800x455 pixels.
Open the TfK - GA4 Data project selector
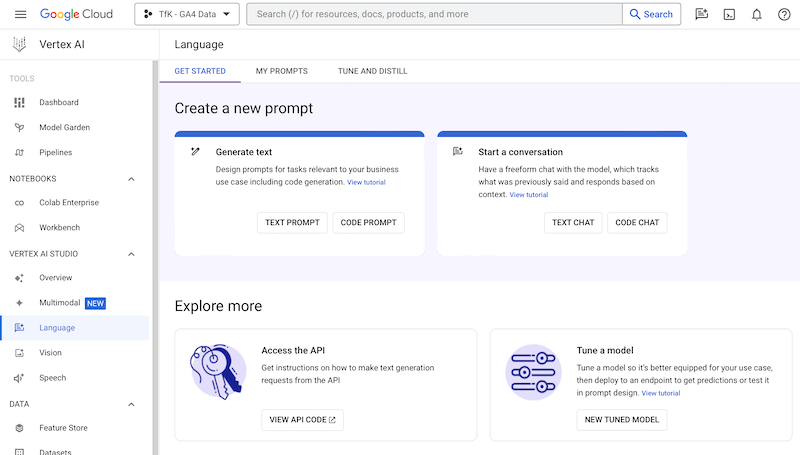pos(186,14)
